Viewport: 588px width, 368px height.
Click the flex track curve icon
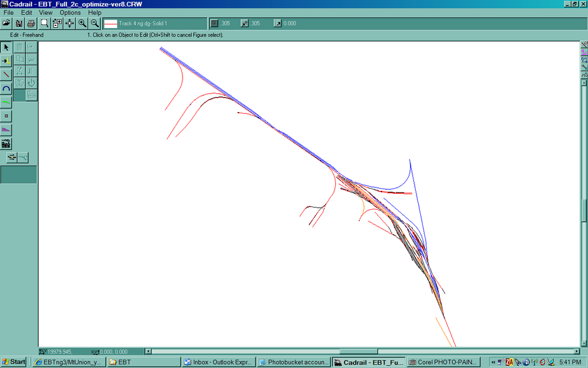point(23,158)
